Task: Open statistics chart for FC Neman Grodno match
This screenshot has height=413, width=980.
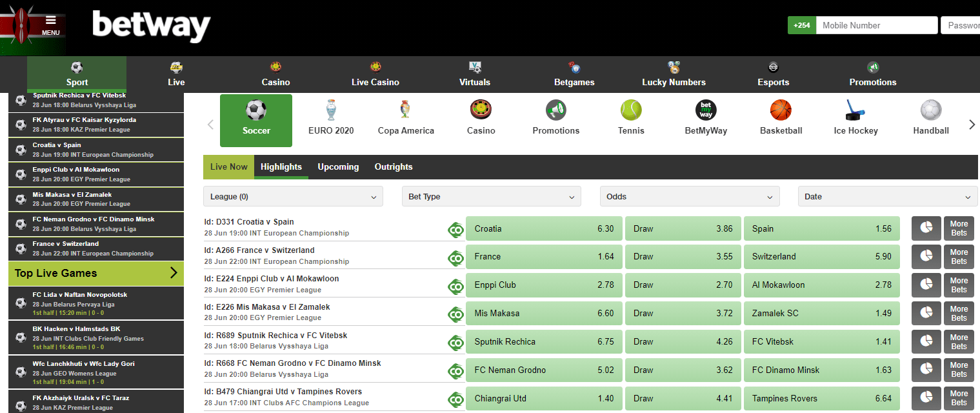Action: (x=926, y=370)
